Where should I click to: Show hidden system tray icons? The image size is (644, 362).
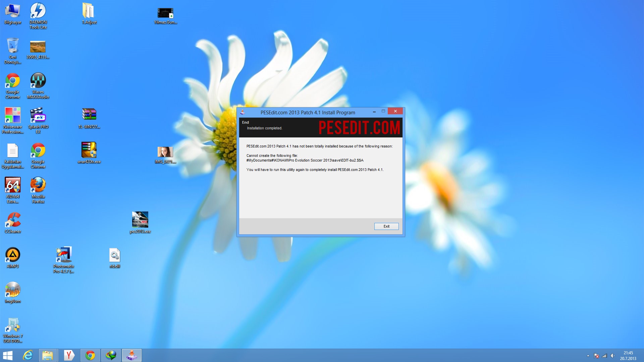pyautogui.click(x=588, y=356)
